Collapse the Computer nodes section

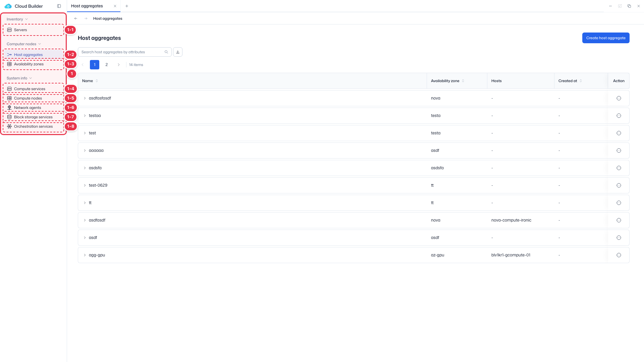pyautogui.click(x=24, y=44)
